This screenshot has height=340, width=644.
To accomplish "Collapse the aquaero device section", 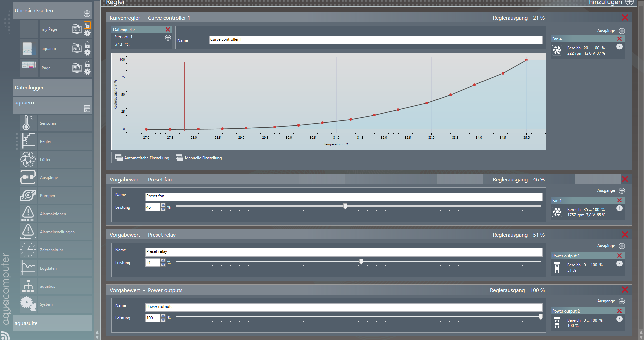I will tap(52, 105).
